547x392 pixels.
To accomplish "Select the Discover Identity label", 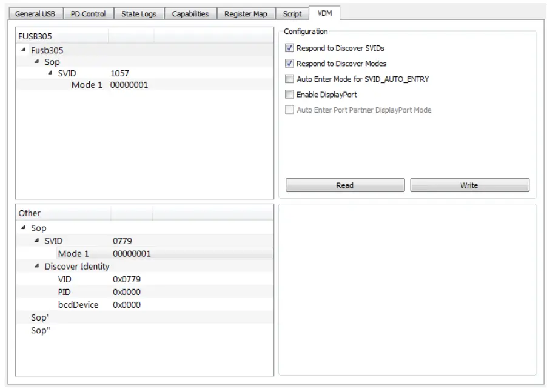I will pos(77,266).
